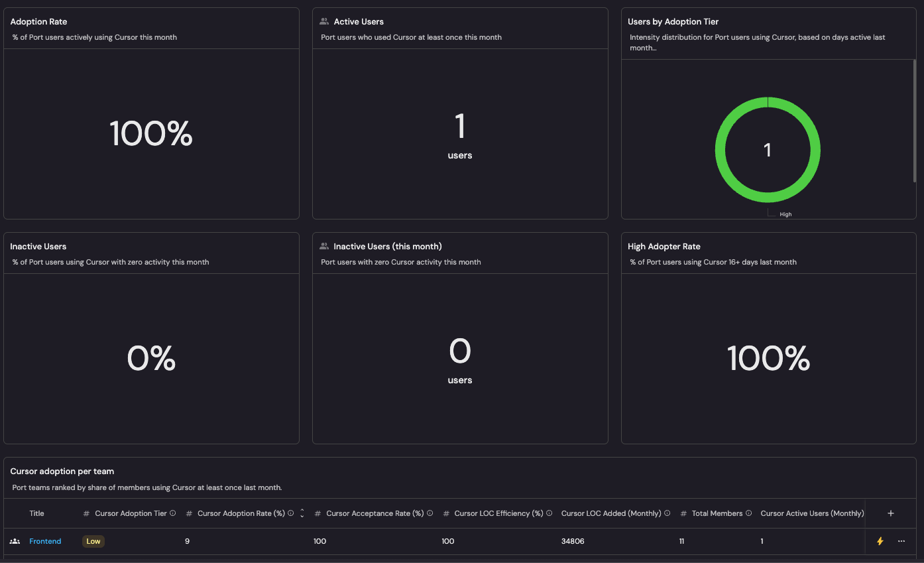Click the Title column header

click(x=37, y=513)
